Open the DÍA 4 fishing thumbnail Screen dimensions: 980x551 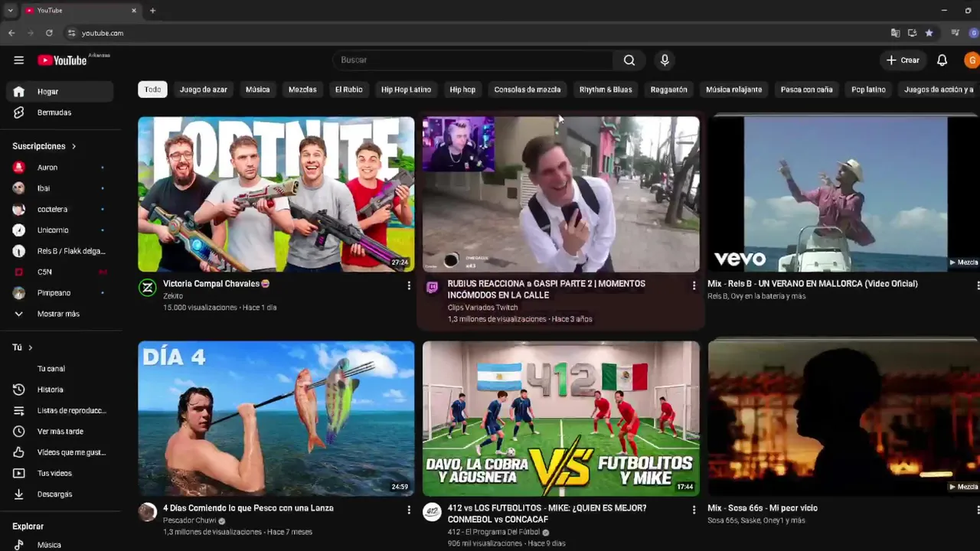pos(276,419)
